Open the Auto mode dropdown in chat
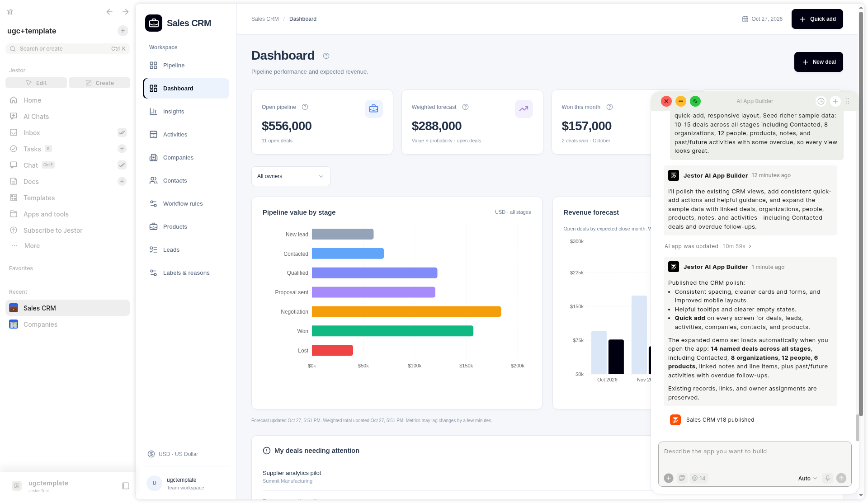Screen dimensions: 868x503 (x=807, y=478)
